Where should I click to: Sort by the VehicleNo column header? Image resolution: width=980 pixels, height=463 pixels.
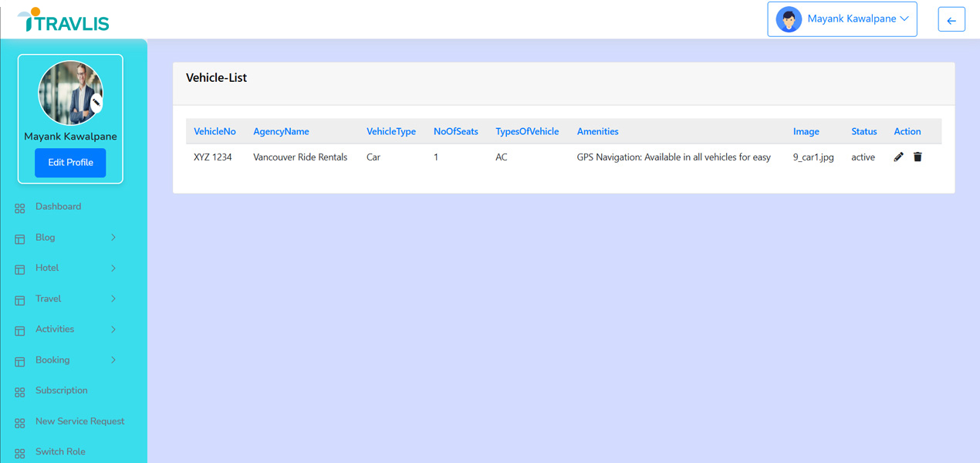tap(215, 131)
